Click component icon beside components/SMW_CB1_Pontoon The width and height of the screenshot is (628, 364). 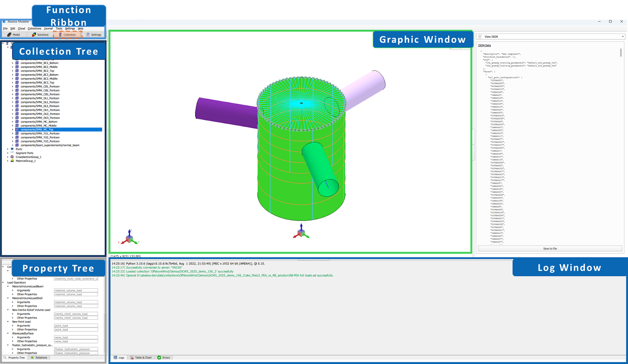pos(17,86)
